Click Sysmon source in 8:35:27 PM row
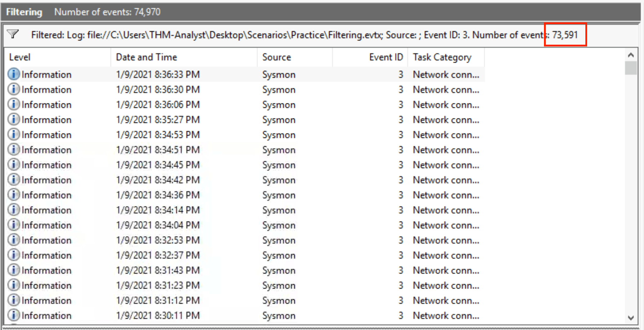This screenshot has height=330, width=644. [x=279, y=120]
